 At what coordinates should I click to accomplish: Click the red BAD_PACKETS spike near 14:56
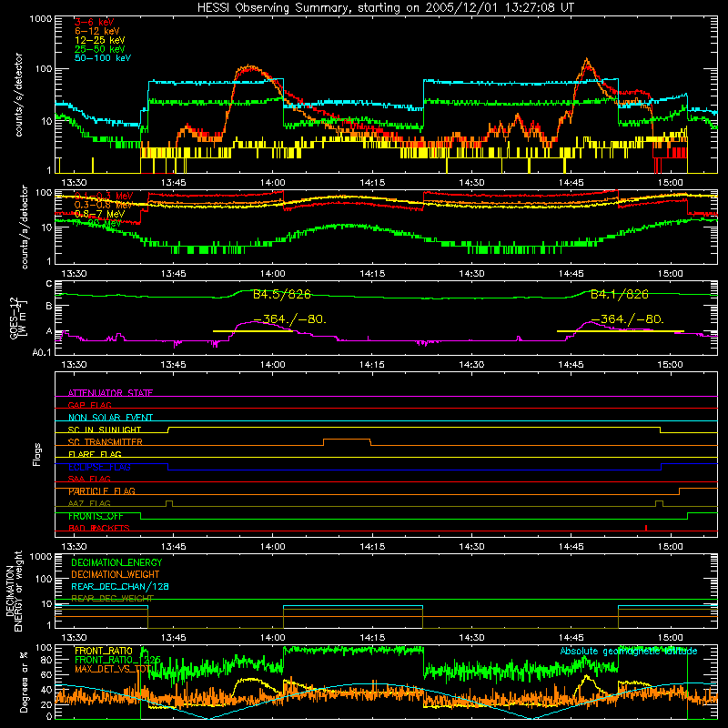[x=646, y=528]
